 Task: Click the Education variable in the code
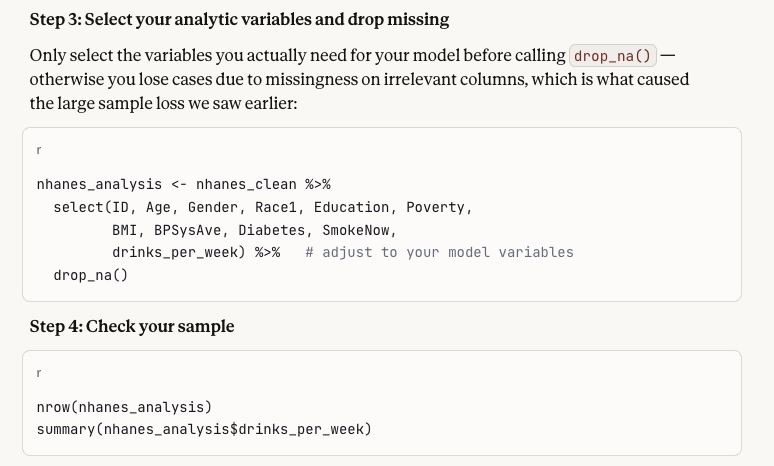(351, 207)
